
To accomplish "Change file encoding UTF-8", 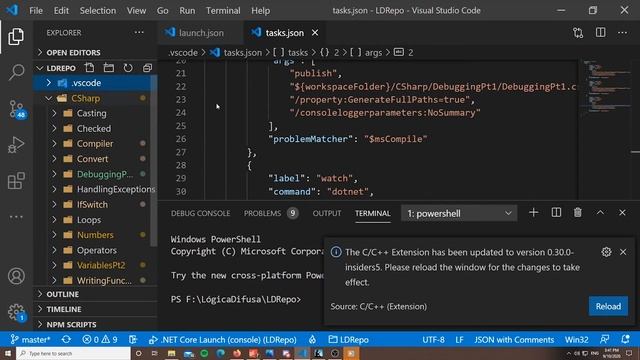I will coord(433,340).
